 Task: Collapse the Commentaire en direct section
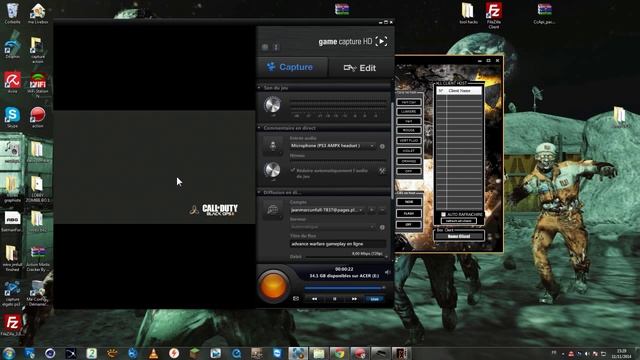[x=259, y=128]
